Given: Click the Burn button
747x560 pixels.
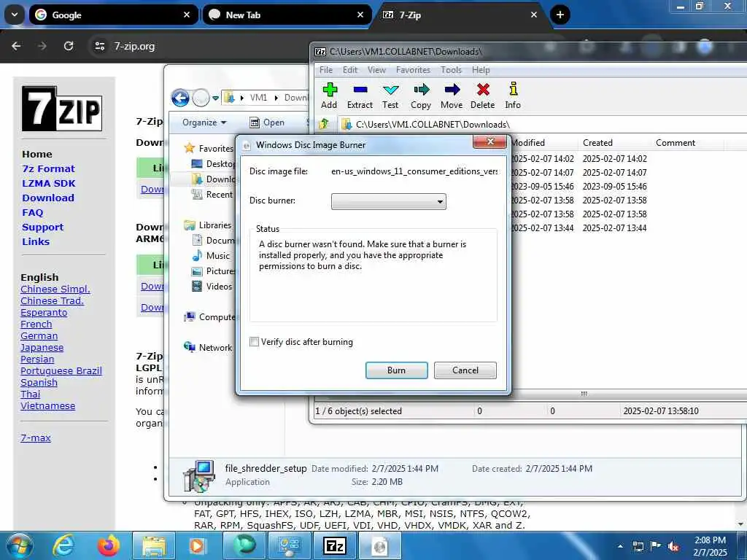Looking at the screenshot, I should coord(396,370).
